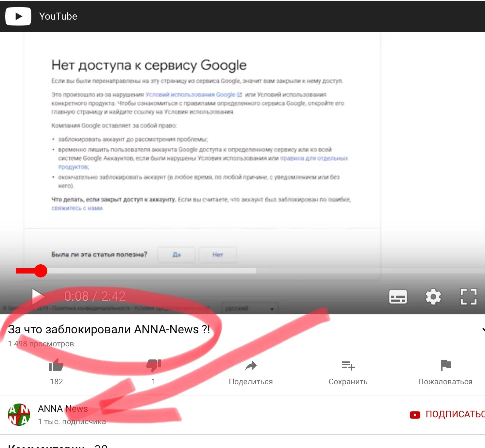This screenshot has width=485, height=448.
Task: Seek on the video progress bar
Action: [250, 271]
